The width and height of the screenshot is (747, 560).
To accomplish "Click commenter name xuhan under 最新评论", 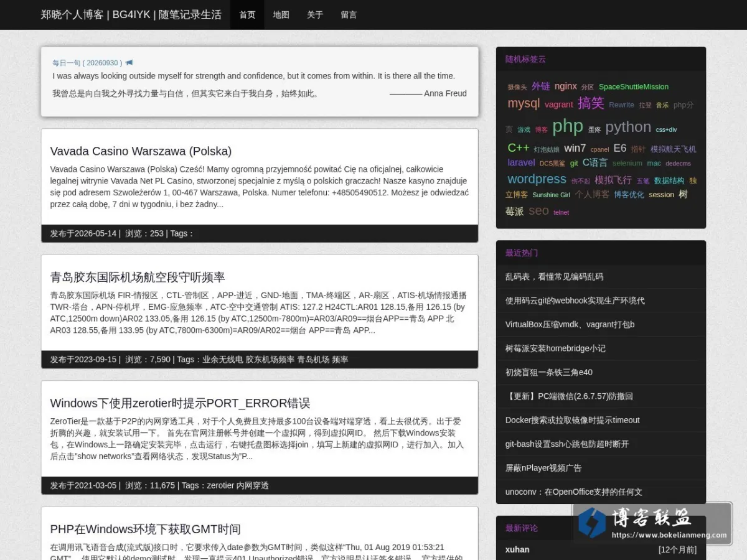I will coord(517,549).
